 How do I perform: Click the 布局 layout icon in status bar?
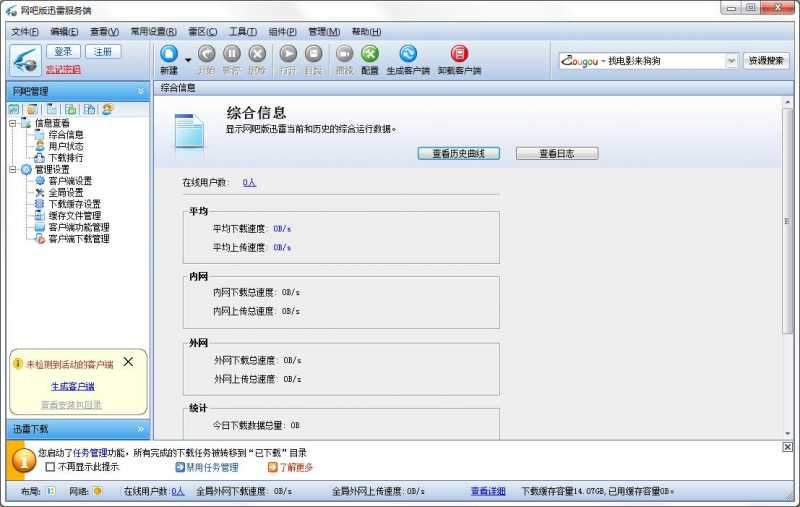pos(51,491)
